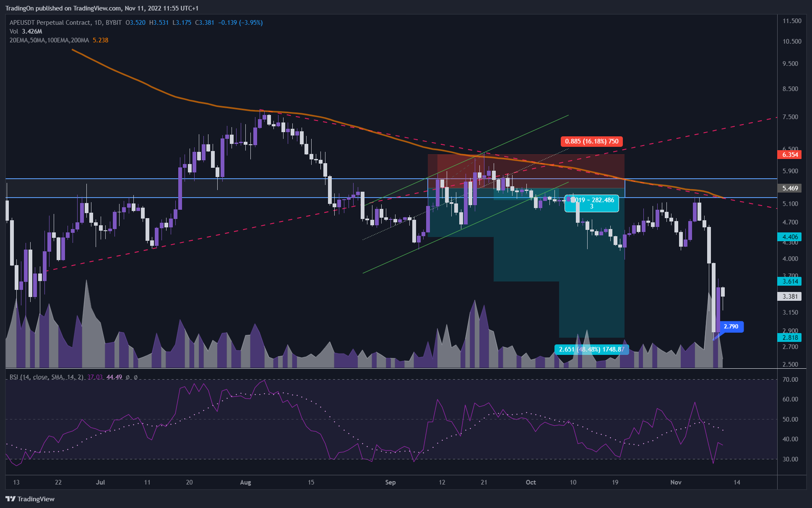Click the 7.500 value on price scale
This screenshot has height=508, width=812.
790,117
